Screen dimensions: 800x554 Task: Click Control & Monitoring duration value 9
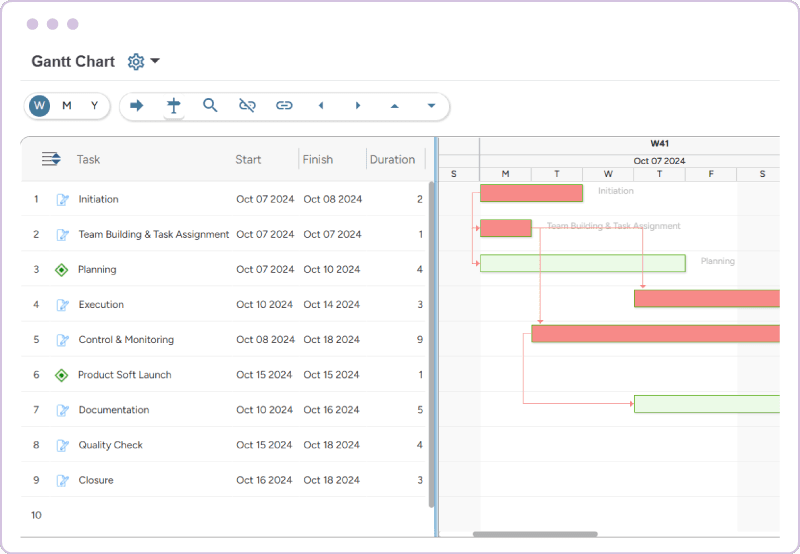(420, 340)
